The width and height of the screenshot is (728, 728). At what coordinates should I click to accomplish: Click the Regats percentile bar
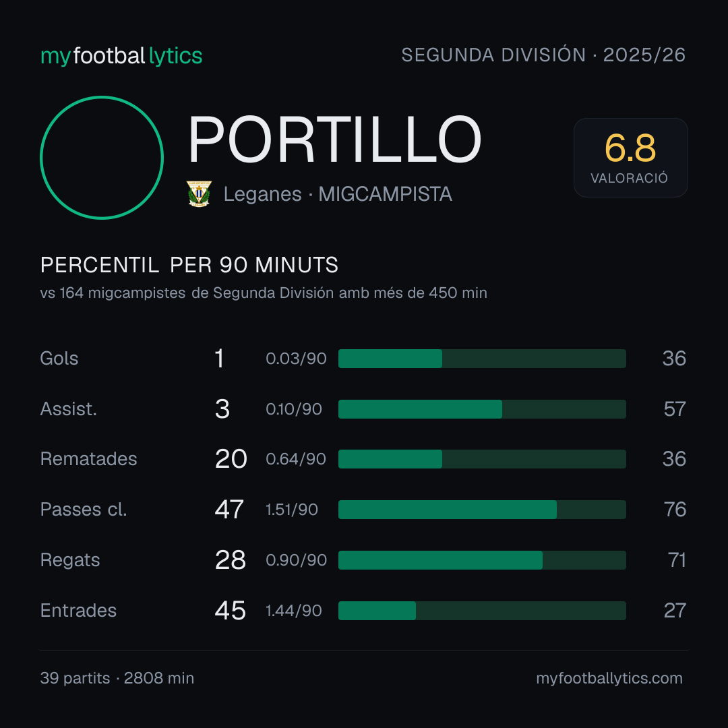[482, 560]
